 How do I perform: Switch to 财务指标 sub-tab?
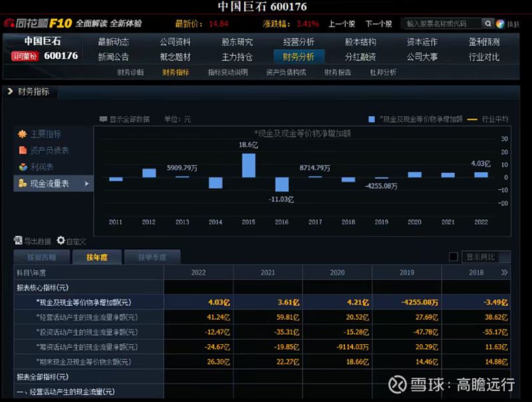pos(176,72)
